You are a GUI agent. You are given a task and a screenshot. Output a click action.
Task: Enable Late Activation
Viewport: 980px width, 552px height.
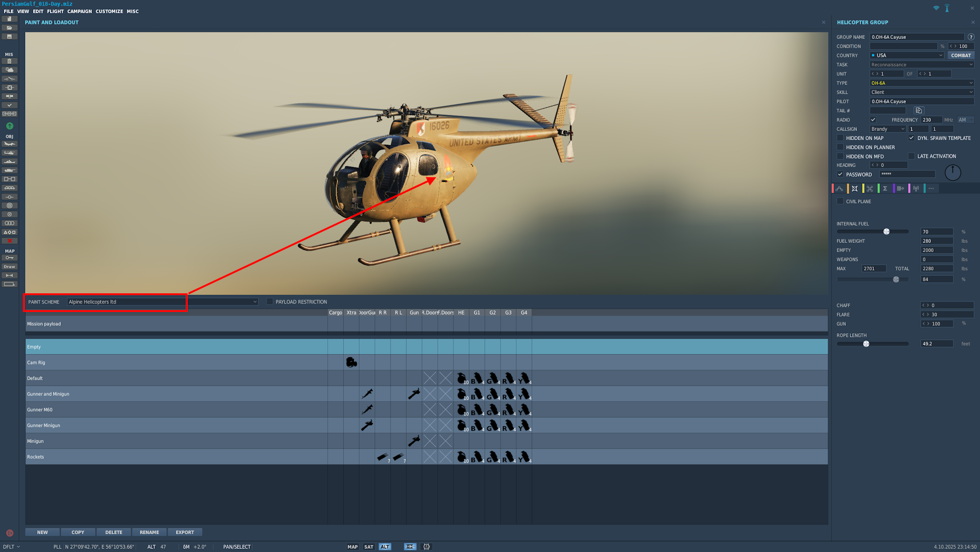click(912, 156)
